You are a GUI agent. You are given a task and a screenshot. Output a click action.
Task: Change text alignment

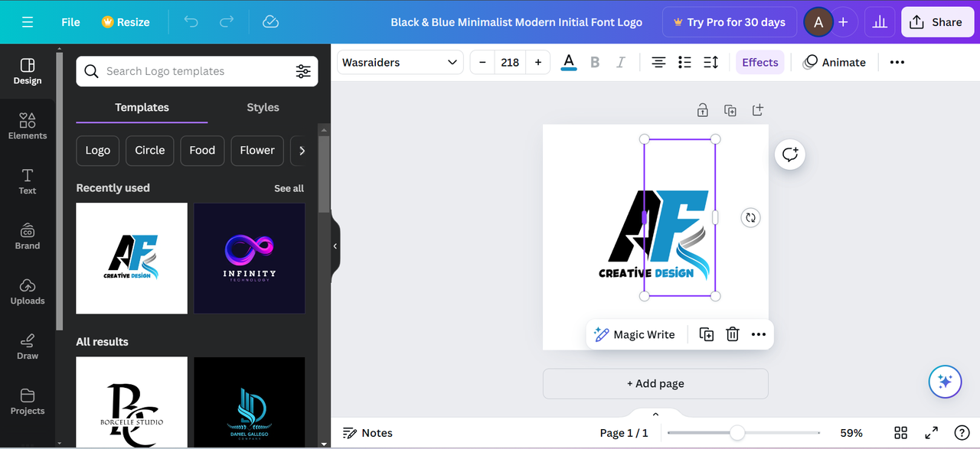pos(658,63)
